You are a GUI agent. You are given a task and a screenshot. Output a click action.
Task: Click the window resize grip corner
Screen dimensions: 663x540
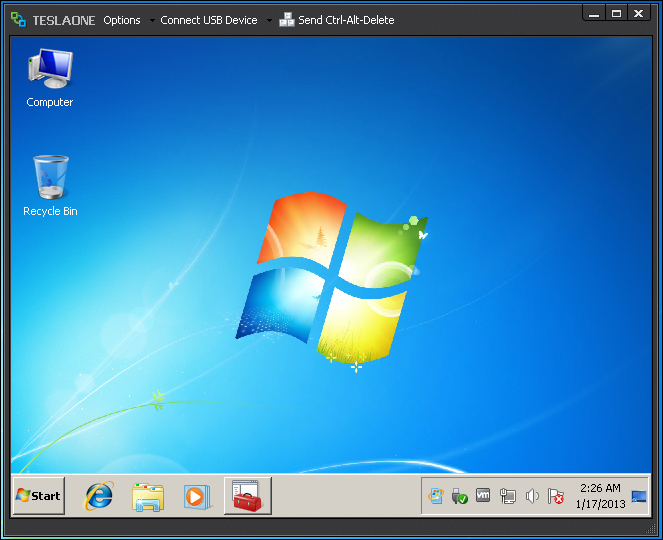tap(650, 529)
